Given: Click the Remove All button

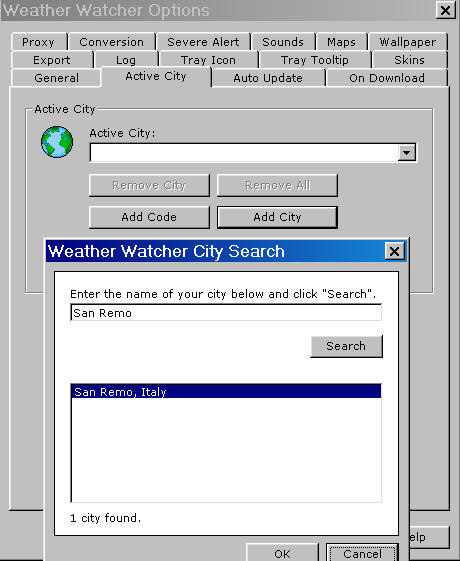Looking at the screenshot, I should [x=277, y=185].
